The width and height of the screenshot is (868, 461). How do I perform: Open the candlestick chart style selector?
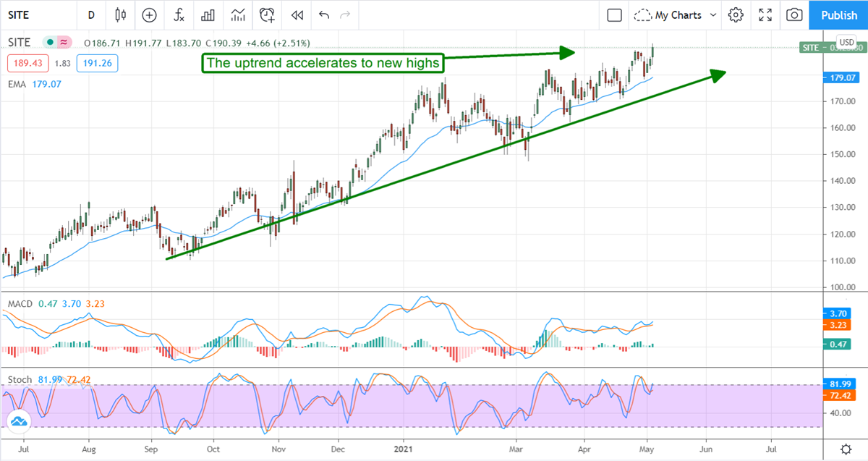pyautogui.click(x=120, y=14)
